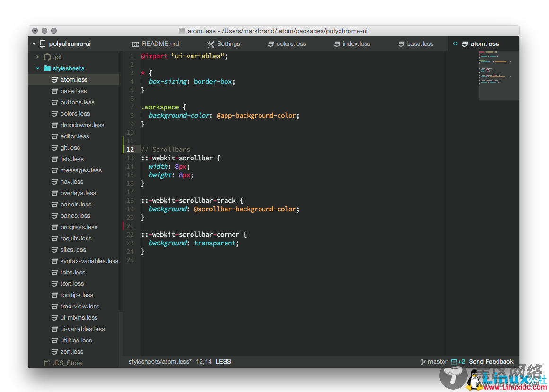Click the +2 git changes count

[461, 362]
